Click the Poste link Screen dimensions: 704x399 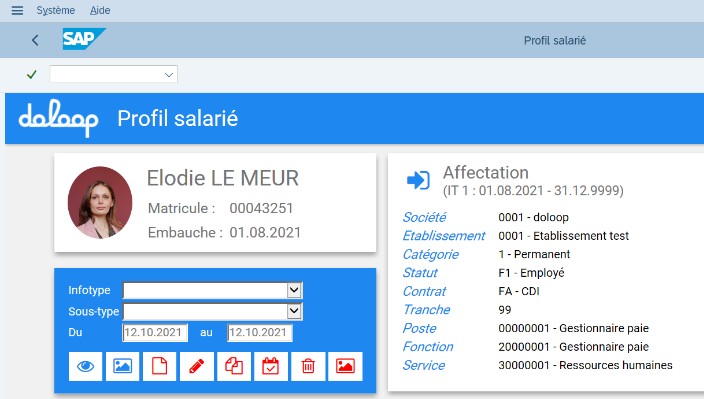coord(419,328)
